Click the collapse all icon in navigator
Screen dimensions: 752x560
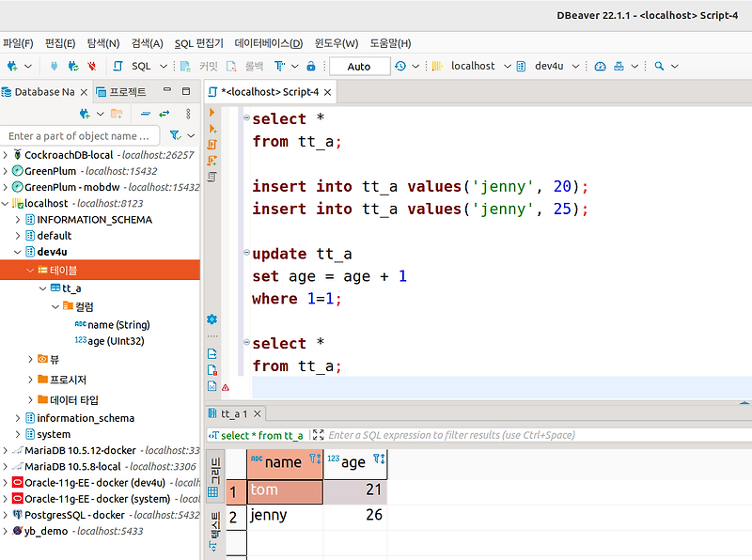146,114
